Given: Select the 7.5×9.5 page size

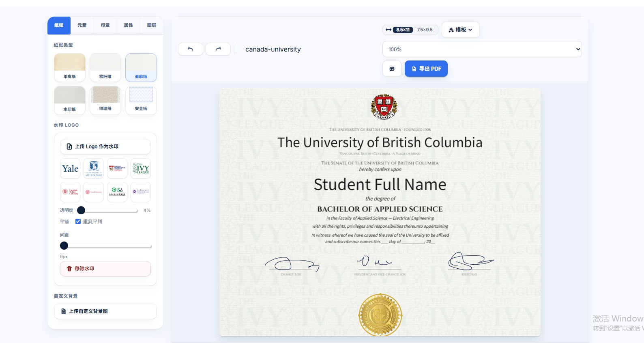Looking at the screenshot, I should (x=425, y=30).
